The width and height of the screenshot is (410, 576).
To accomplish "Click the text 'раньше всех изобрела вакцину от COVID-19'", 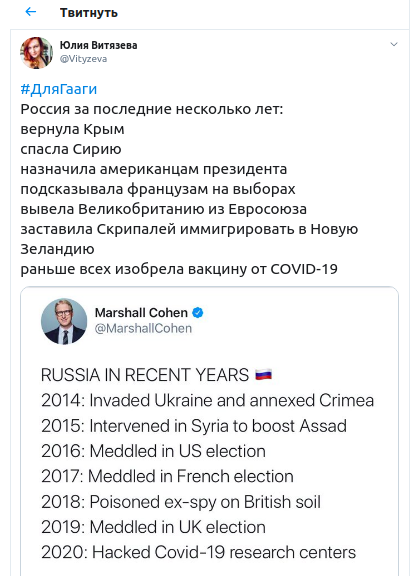I will (x=179, y=269).
